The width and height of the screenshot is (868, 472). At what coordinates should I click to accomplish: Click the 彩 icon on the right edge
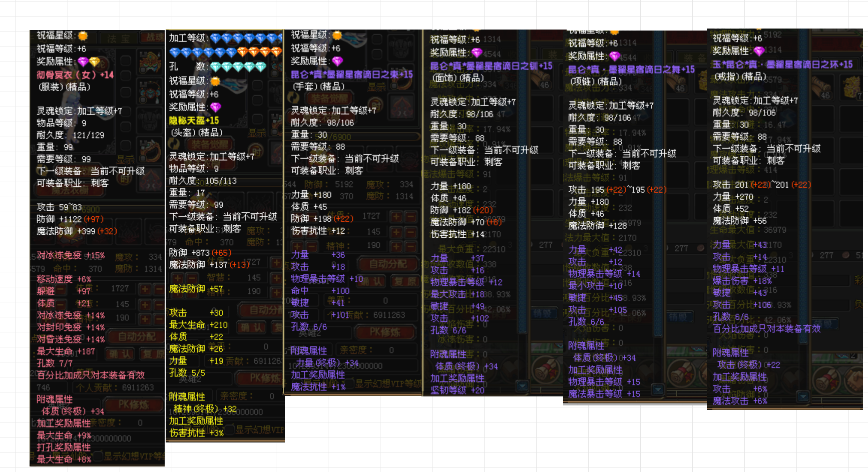coord(858,280)
